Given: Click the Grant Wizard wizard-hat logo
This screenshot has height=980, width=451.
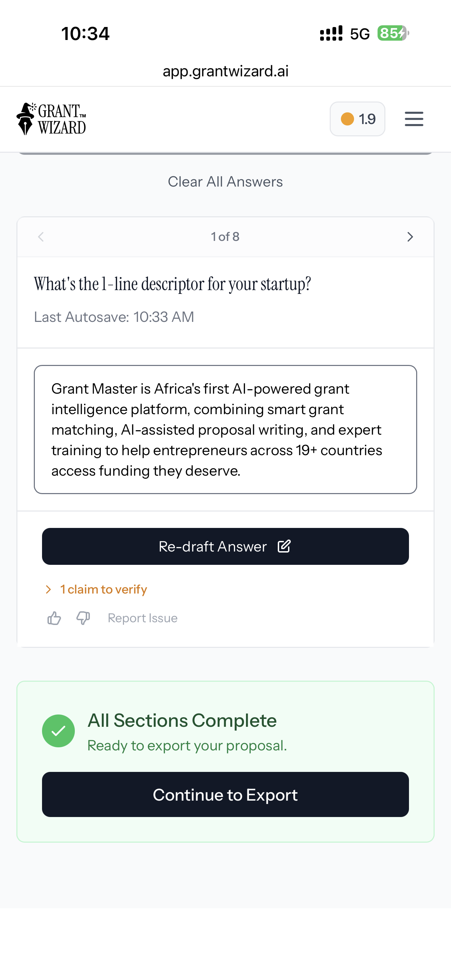Looking at the screenshot, I should 26,119.
